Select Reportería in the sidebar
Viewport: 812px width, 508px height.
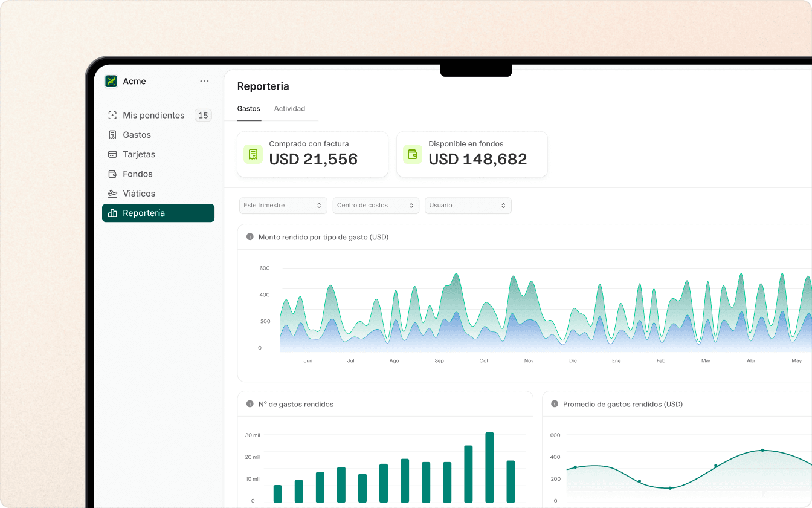pos(158,213)
